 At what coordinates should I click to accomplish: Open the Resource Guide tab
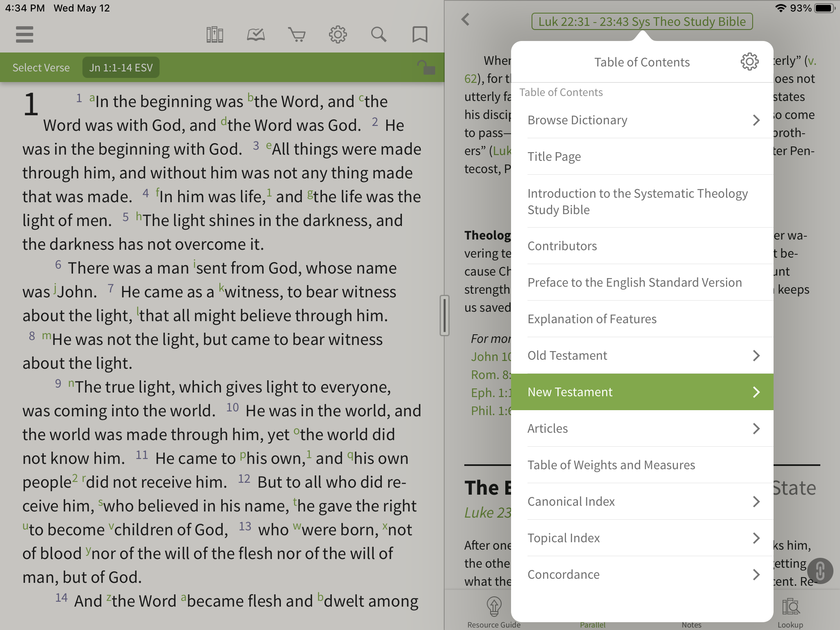point(494,612)
